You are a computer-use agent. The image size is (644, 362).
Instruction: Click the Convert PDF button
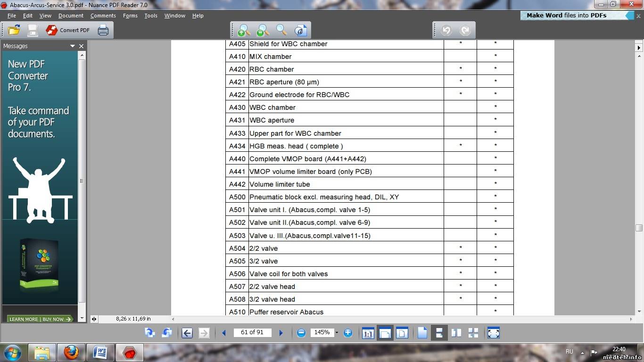click(68, 30)
